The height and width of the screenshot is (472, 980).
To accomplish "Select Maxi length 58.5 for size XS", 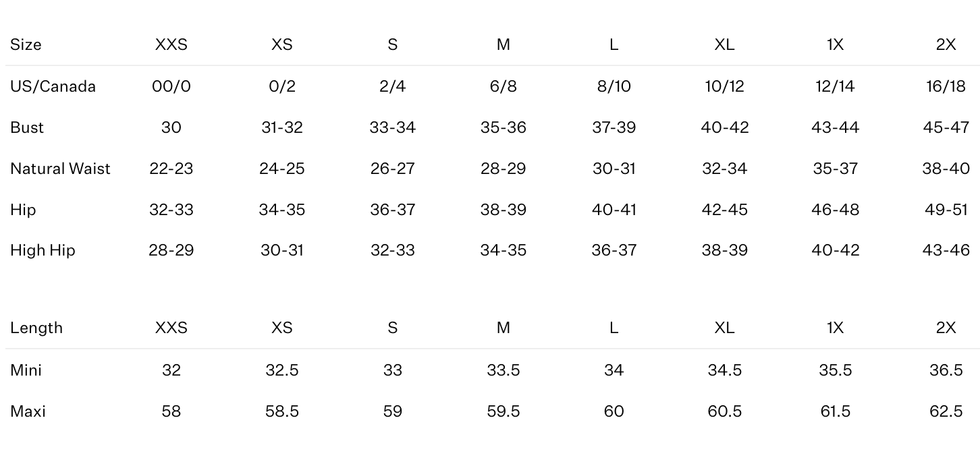I will click(x=282, y=411).
